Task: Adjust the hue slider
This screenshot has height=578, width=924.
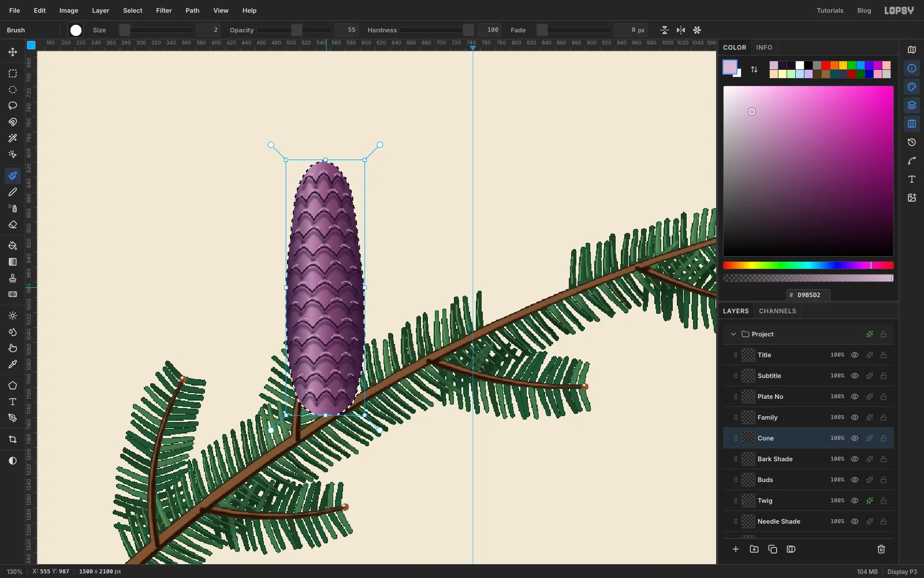Action: click(808, 265)
